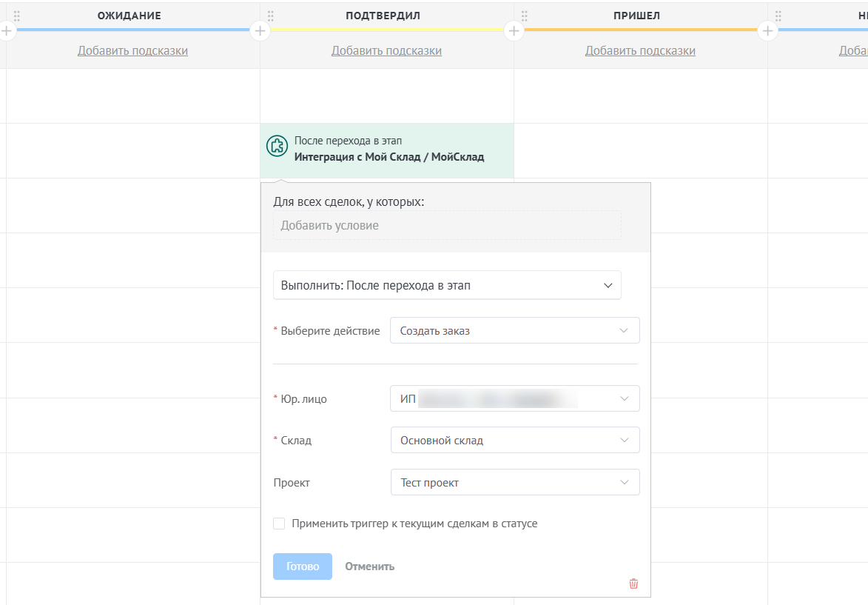The image size is (868, 605).
Task: Click drag handle of ПОДТВЕРДИЛ column
Action: 271,16
